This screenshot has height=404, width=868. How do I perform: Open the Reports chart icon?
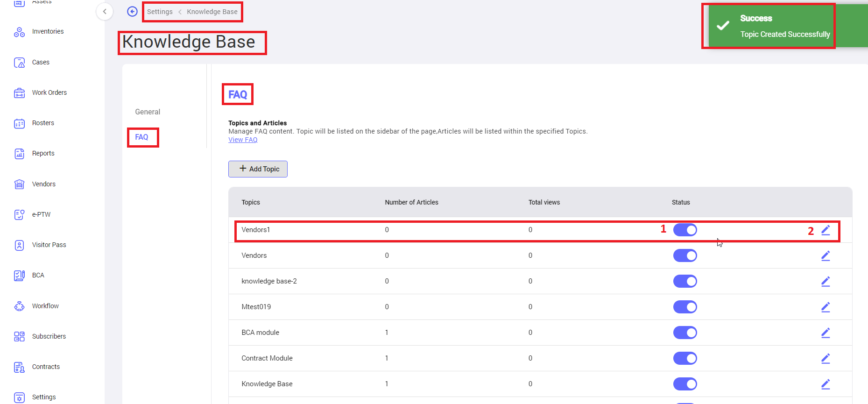coord(19,154)
